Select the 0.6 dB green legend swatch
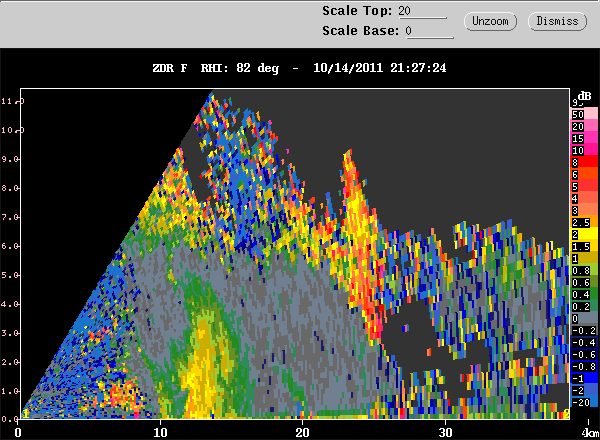Image resolution: width=600 pixels, height=440 pixels. tap(584, 282)
